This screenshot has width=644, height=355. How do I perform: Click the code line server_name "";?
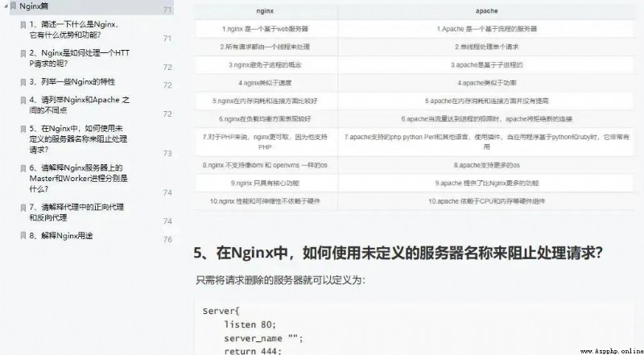tap(263, 338)
